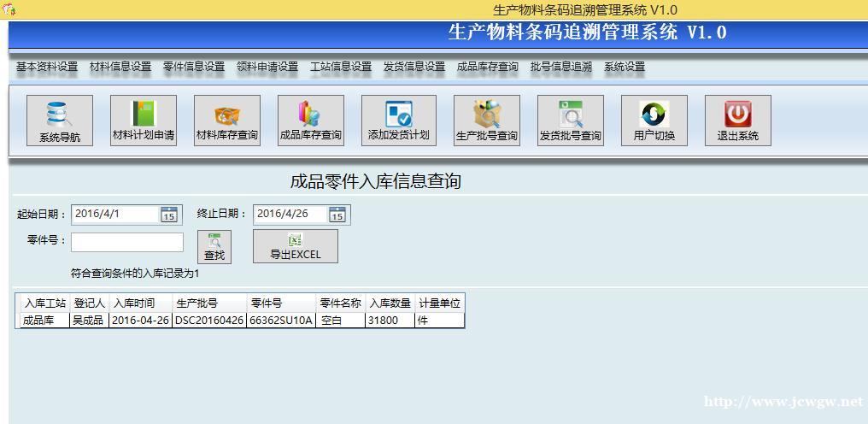This screenshot has width=868, height=424.
Task: Open the 系统设置 menu
Action: (x=625, y=67)
